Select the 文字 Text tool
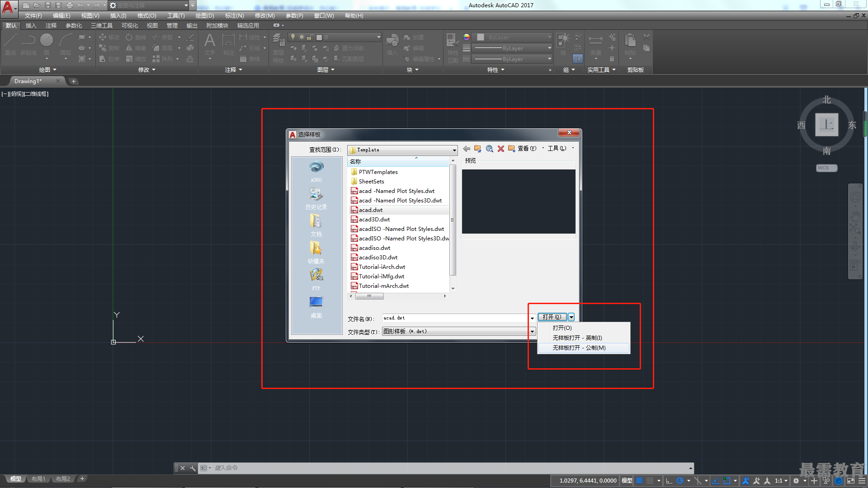Image resolution: width=868 pixels, height=488 pixels. point(210,45)
